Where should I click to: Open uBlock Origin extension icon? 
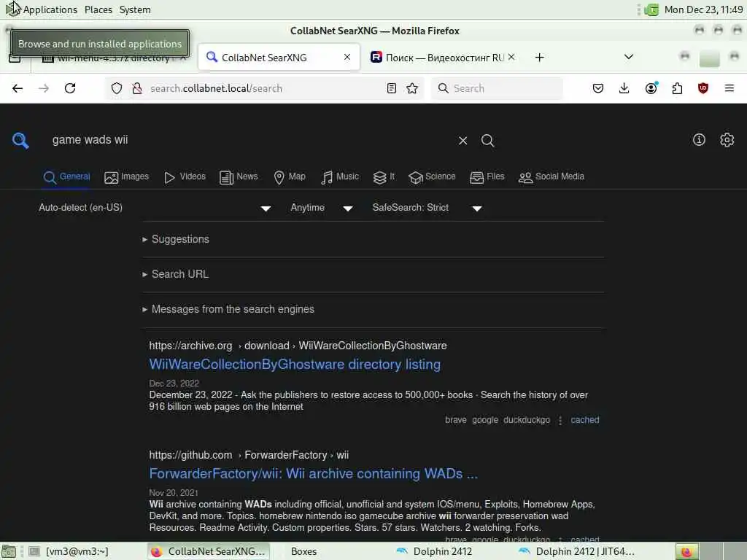[703, 88]
